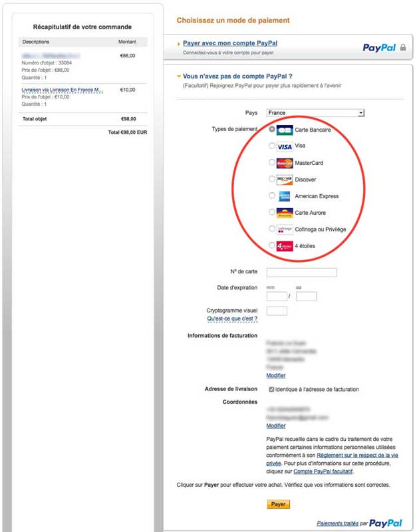The height and width of the screenshot is (532, 415).
Task: Click the N° de carte input field
Action: click(x=302, y=272)
